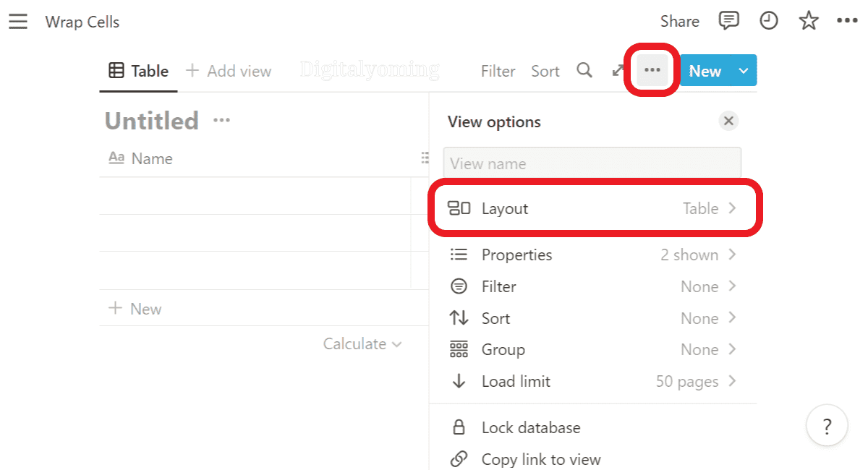Open Properties with 2 shown

point(592,255)
